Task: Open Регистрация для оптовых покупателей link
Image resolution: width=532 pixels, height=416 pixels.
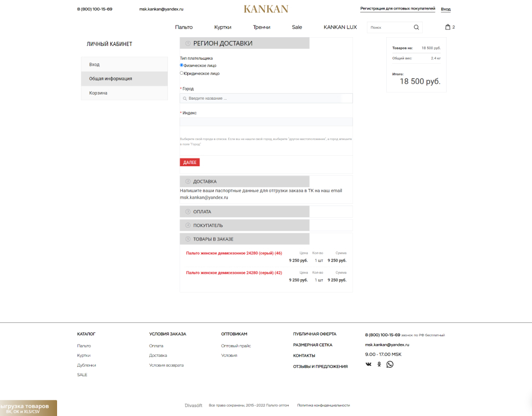Action: pyautogui.click(x=398, y=8)
